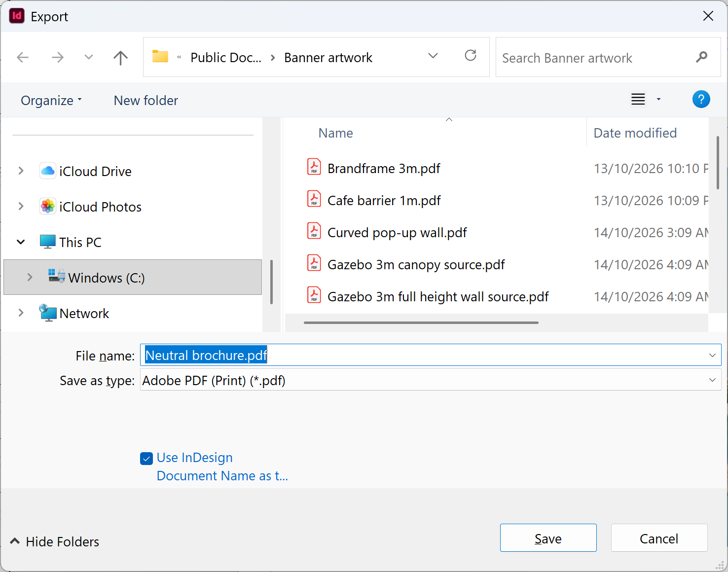
Task: Select Curved pop-up wall.pdf file
Action: [397, 233]
